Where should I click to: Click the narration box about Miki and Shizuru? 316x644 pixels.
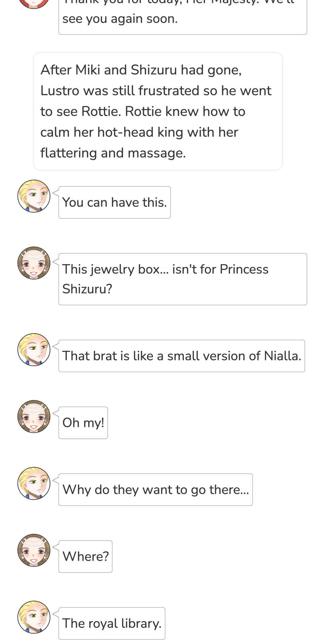click(x=158, y=111)
